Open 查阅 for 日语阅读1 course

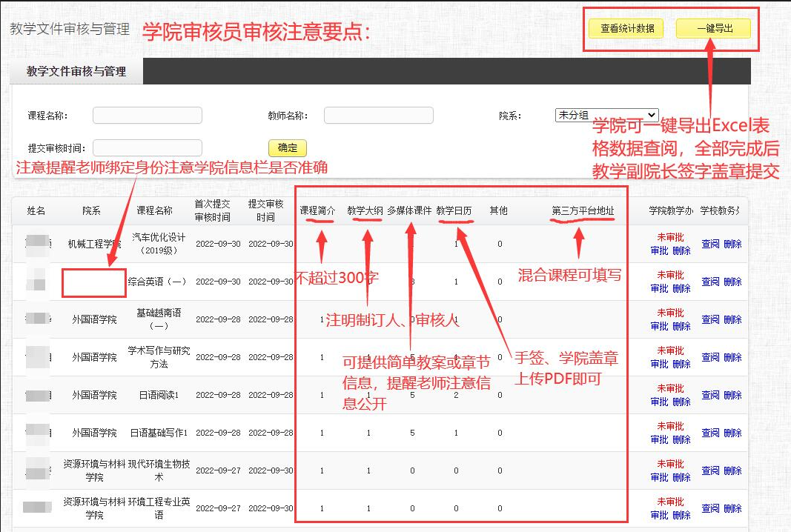[710, 395]
